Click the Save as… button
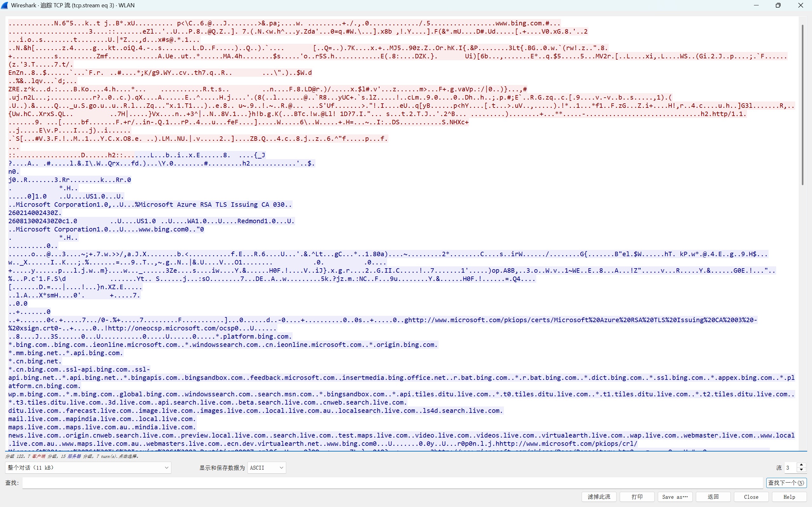812x507 pixels. click(675, 497)
